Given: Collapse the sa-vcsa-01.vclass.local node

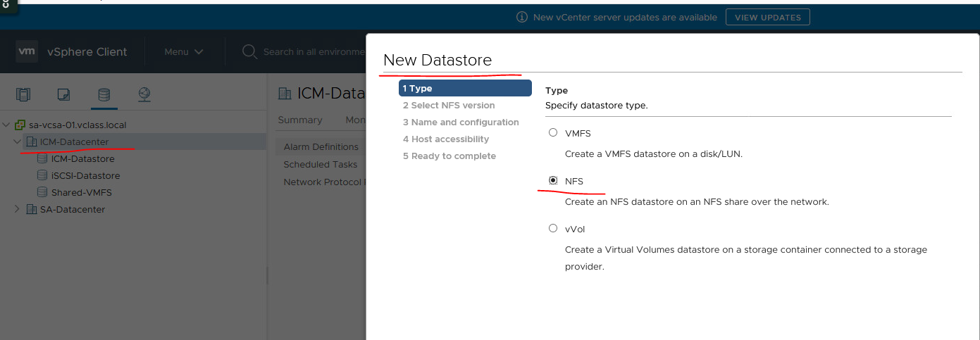Looking at the screenshot, I should pos(6,125).
